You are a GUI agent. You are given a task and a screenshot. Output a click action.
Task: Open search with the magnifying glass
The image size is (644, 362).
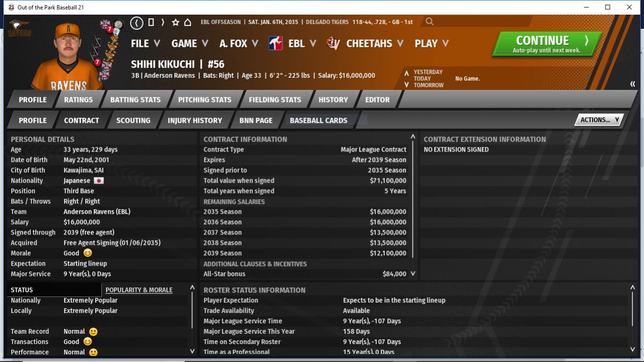pyautogui.click(x=429, y=22)
